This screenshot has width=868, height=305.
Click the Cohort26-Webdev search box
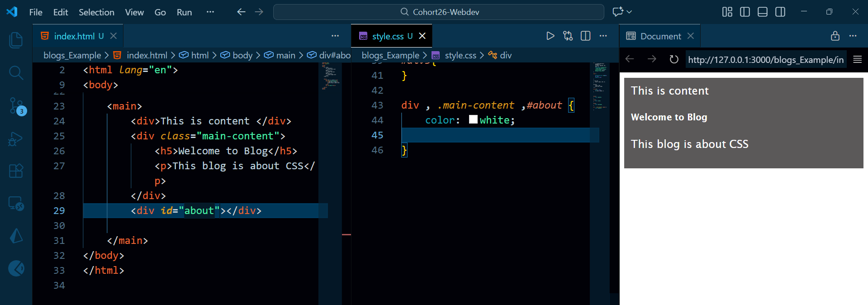click(x=438, y=12)
